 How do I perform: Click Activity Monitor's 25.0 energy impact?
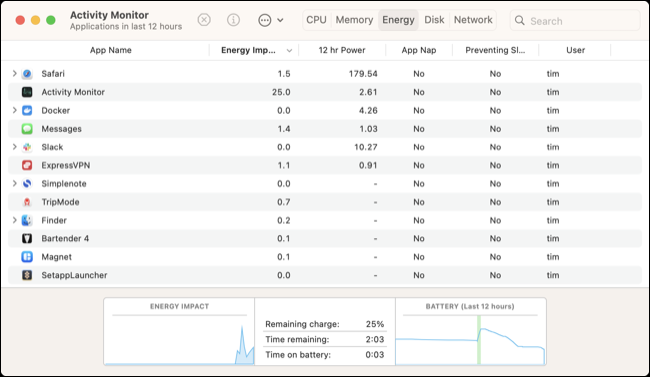pyautogui.click(x=281, y=92)
